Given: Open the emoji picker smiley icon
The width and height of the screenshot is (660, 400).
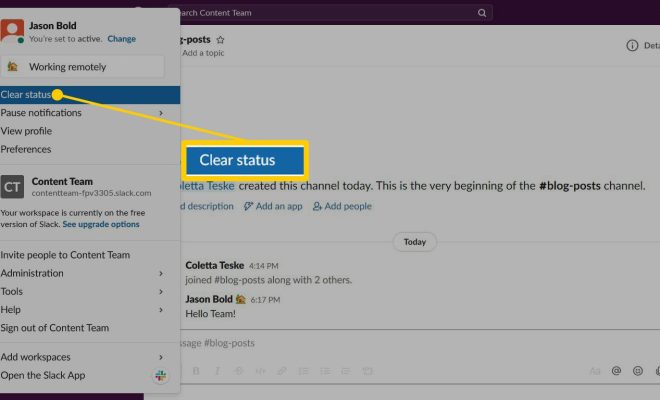Looking at the screenshot, I should click(x=638, y=371).
